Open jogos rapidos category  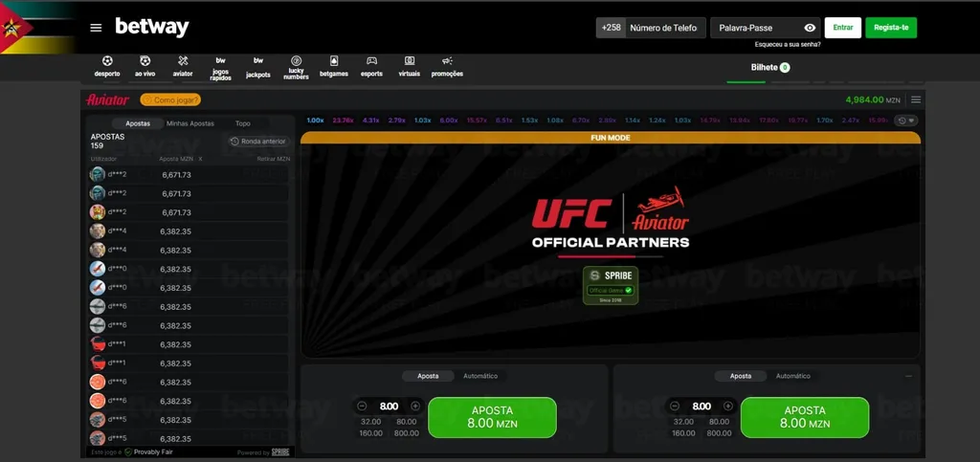[x=221, y=68]
